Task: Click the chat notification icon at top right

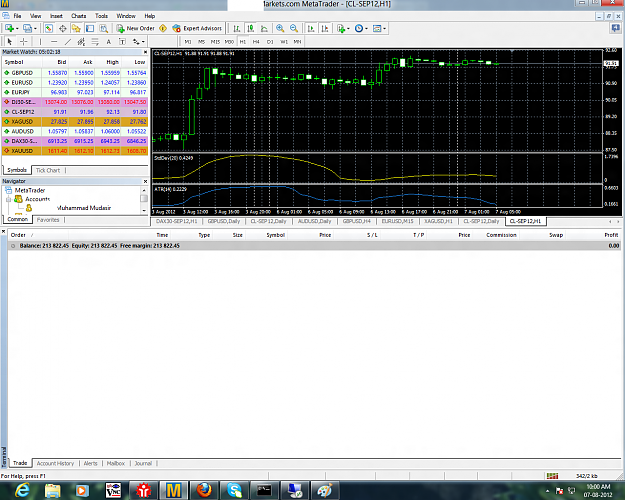Action: (615, 28)
